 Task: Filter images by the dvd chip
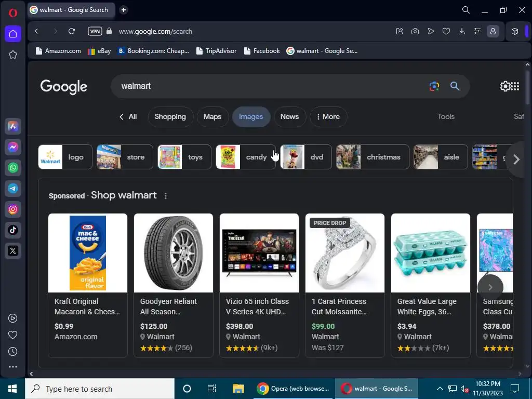305,157
